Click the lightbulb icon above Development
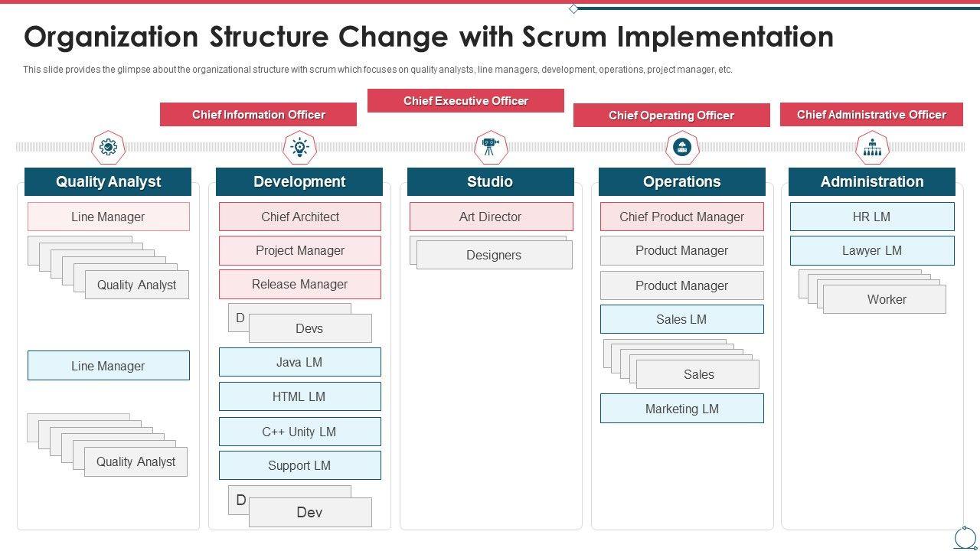 pyautogui.click(x=299, y=147)
